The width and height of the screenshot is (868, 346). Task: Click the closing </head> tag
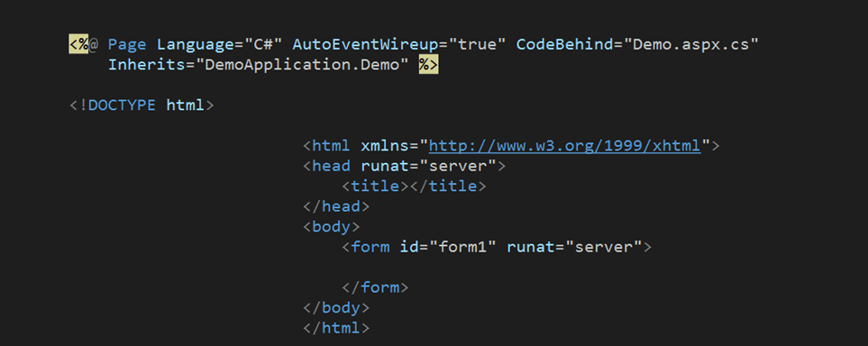pyautogui.click(x=336, y=206)
